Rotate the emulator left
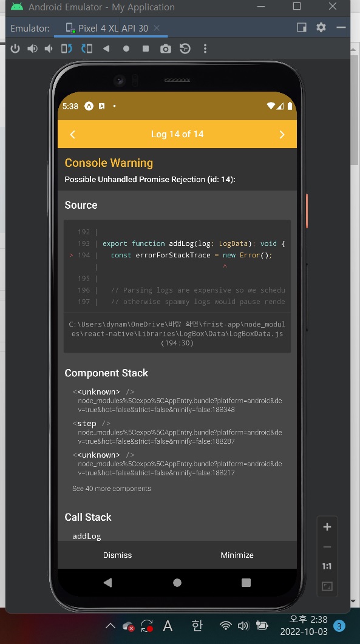 pyautogui.click(x=67, y=49)
